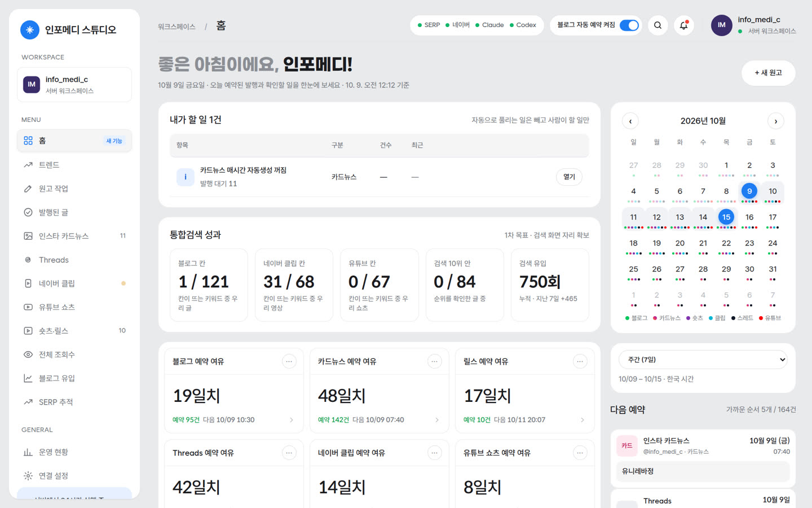The height and width of the screenshot is (508, 812).
Task: Click the 인스타 카드뉴스 upcoming reservation card
Action: (x=703, y=458)
